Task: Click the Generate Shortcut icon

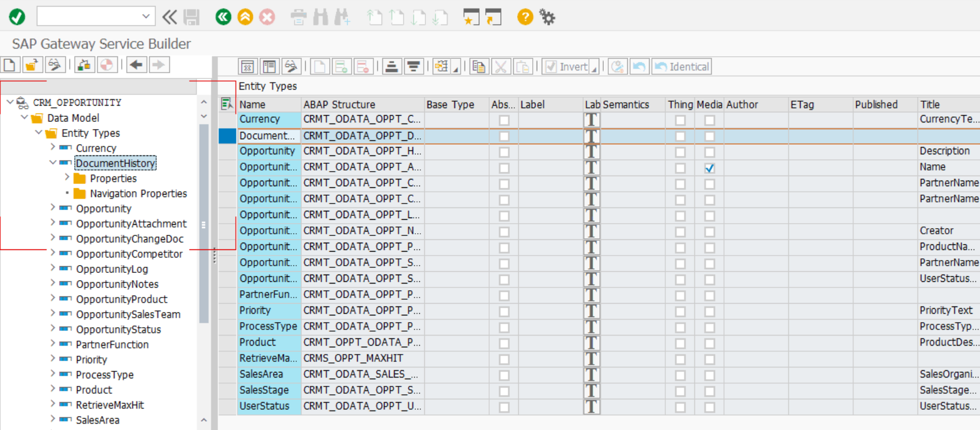Action: (x=493, y=17)
